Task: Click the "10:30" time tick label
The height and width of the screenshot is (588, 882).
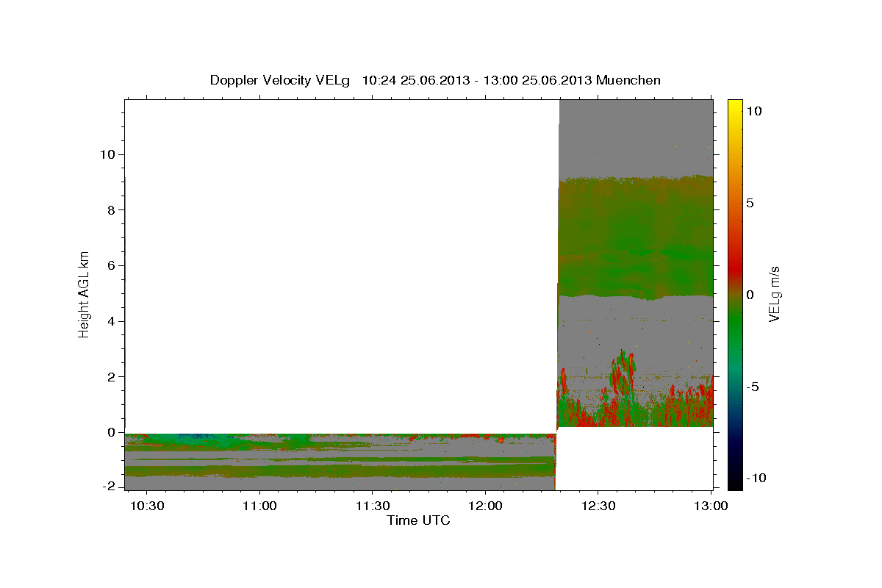Action: point(146,506)
